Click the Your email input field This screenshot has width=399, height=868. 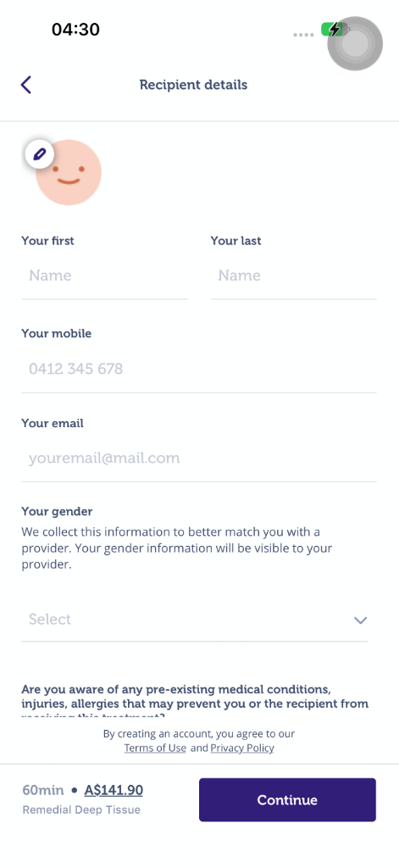(x=199, y=459)
